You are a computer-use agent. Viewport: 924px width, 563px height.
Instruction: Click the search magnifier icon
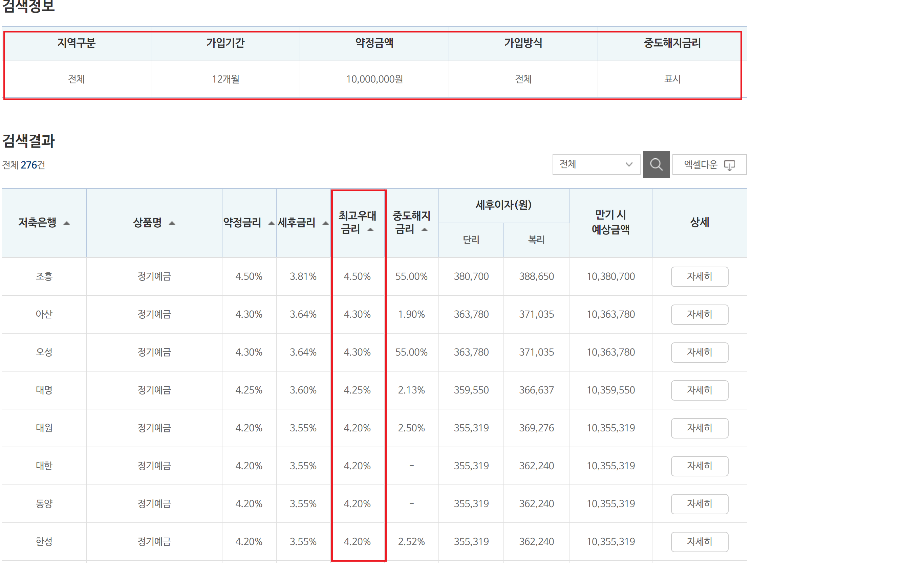pos(656,164)
